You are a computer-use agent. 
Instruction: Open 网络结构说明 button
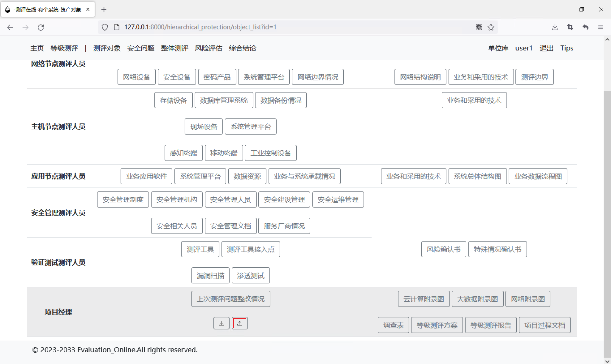[420, 77]
